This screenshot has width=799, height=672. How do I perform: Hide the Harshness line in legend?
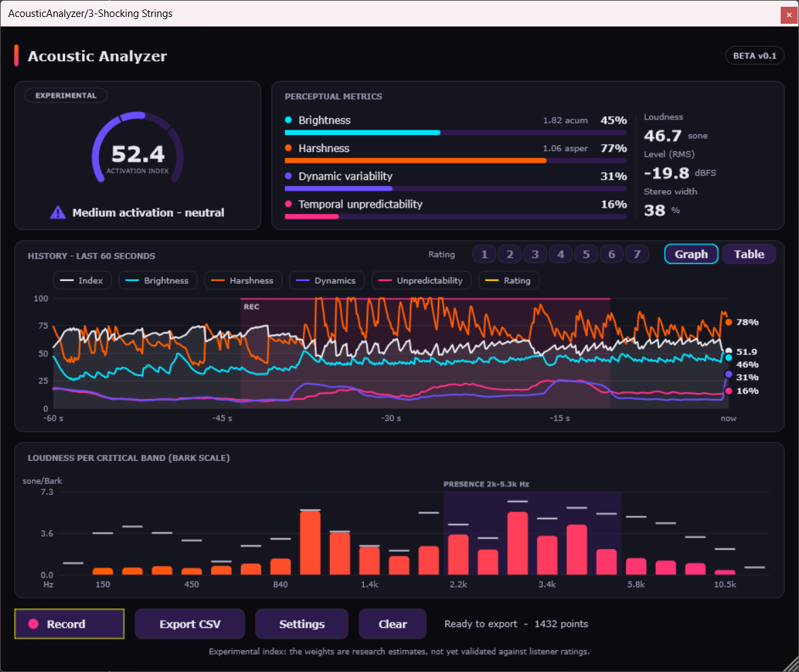(x=243, y=280)
